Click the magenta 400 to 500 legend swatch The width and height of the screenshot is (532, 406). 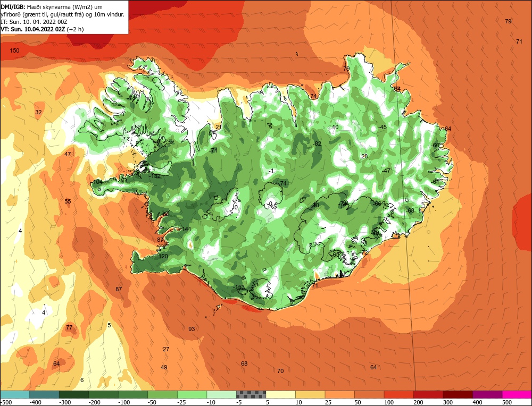coord(517,394)
